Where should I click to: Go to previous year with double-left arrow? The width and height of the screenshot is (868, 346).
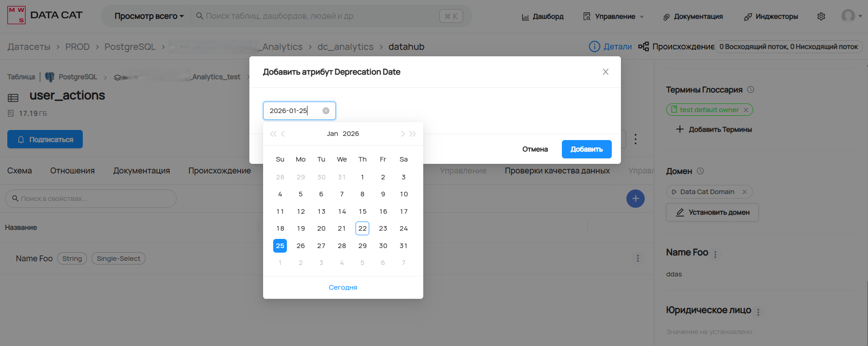coord(273,134)
